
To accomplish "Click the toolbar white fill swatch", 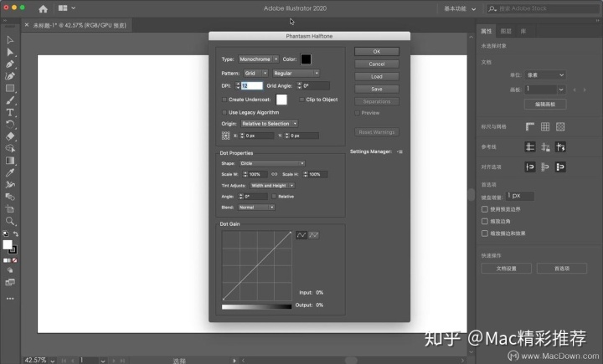I will click(8, 245).
